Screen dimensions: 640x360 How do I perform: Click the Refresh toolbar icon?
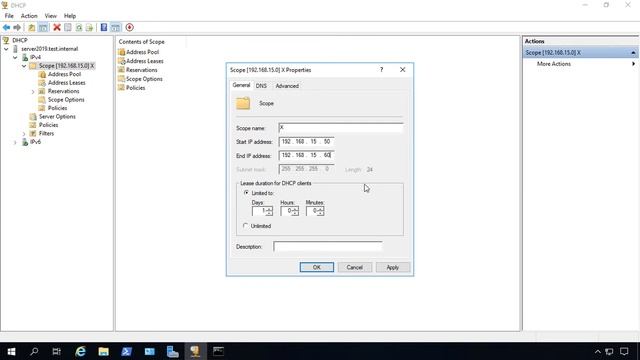pos(79,27)
